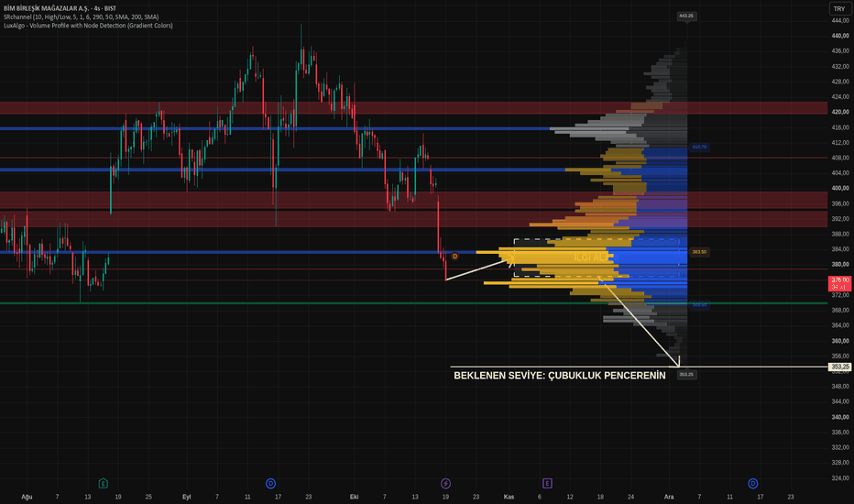Click the Kas month label on time axis
Image resolution: width=854 pixels, height=504 pixels.
click(509, 497)
